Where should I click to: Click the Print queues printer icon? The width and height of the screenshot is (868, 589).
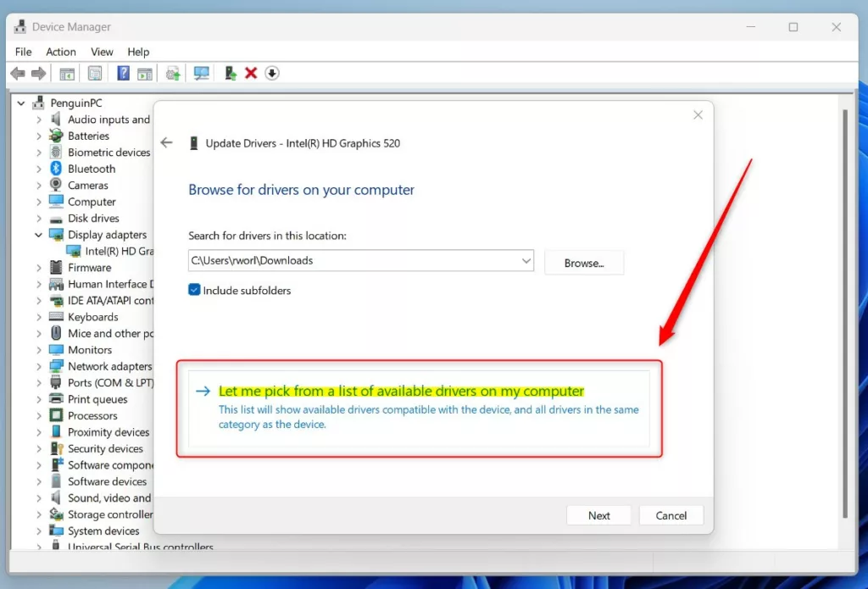(x=56, y=398)
